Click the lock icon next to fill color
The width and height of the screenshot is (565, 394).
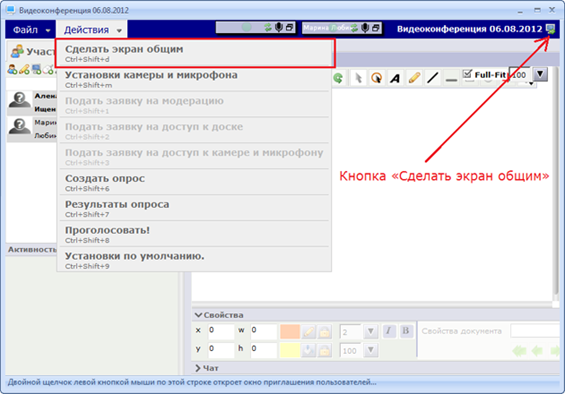325,350
